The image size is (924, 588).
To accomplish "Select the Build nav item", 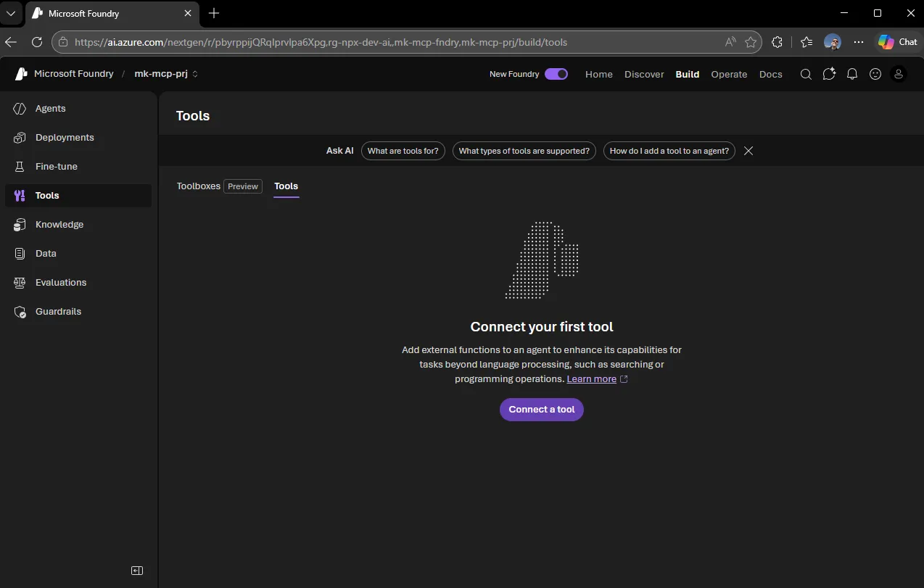I will pyautogui.click(x=688, y=74).
